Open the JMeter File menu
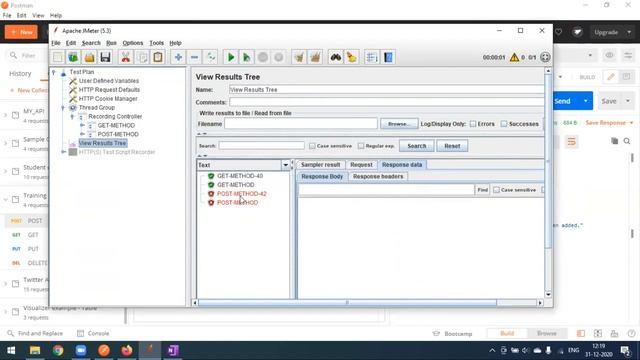 [x=56, y=43]
